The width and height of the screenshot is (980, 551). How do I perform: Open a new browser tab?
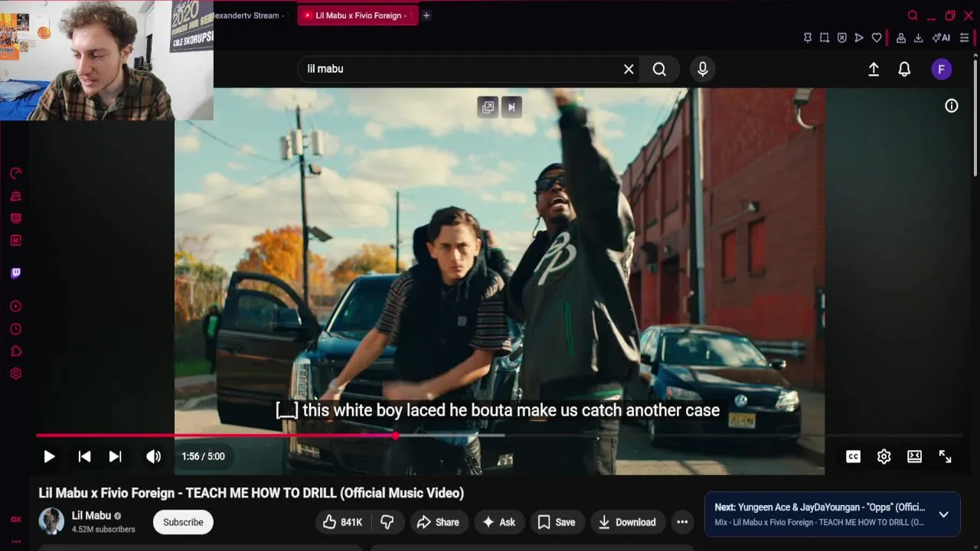426,15
